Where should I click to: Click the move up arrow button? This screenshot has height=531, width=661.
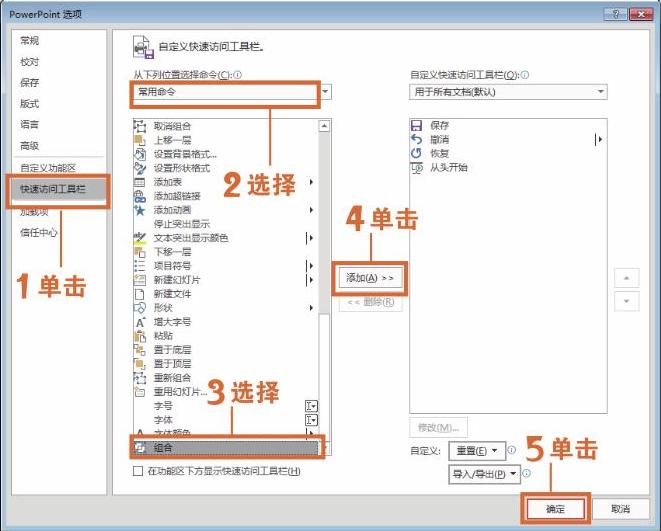coord(626,278)
